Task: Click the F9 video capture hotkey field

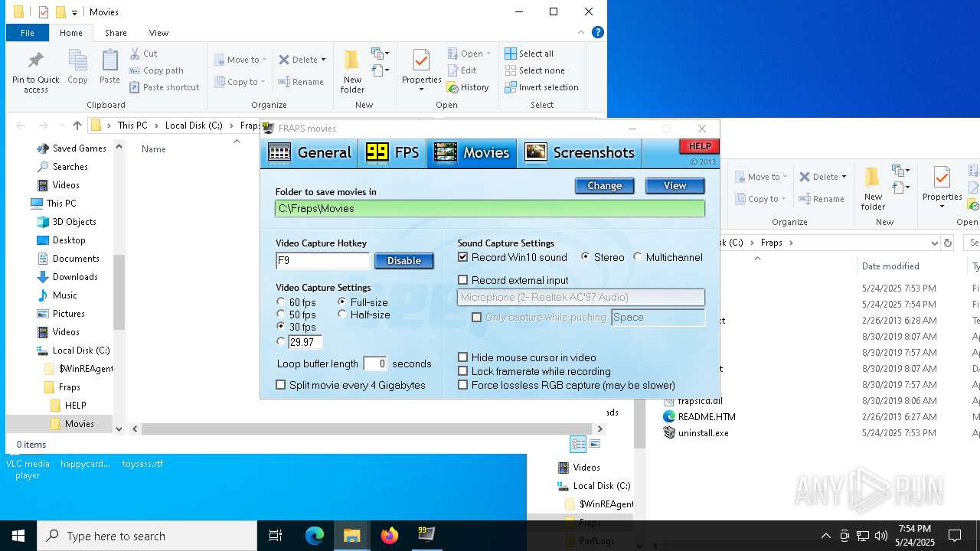Action: click(322, 261)
